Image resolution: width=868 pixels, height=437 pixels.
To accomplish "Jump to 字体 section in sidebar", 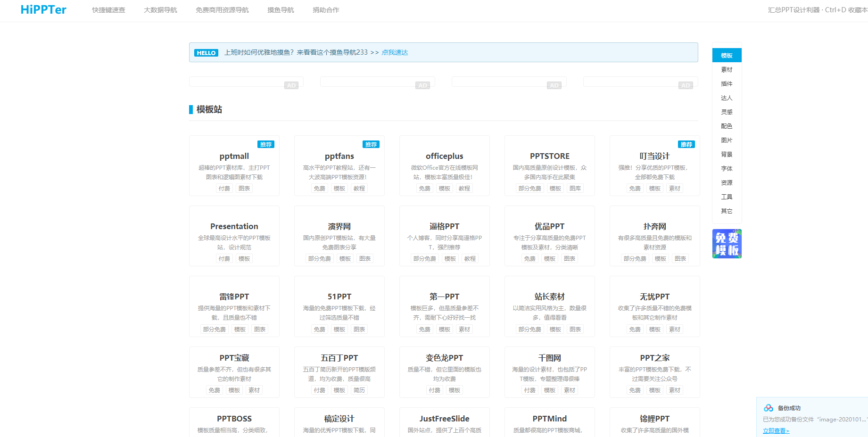I will (727, 169).
